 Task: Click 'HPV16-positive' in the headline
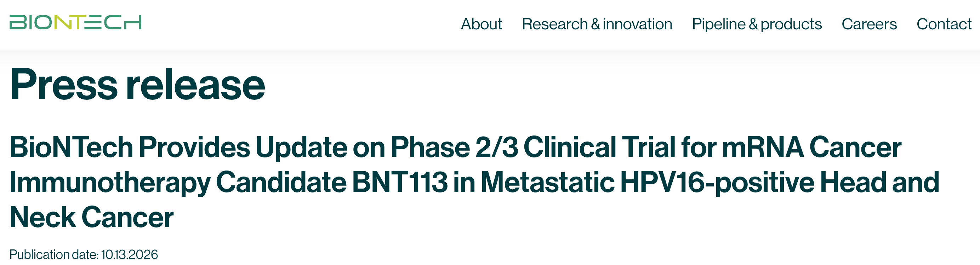coord(717,183)
